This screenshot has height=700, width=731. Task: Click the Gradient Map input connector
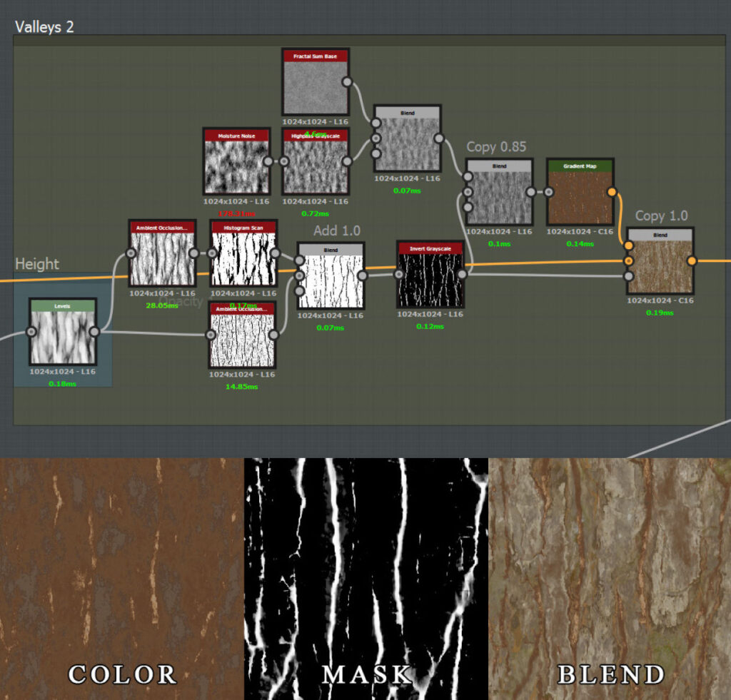coord(549,192)
